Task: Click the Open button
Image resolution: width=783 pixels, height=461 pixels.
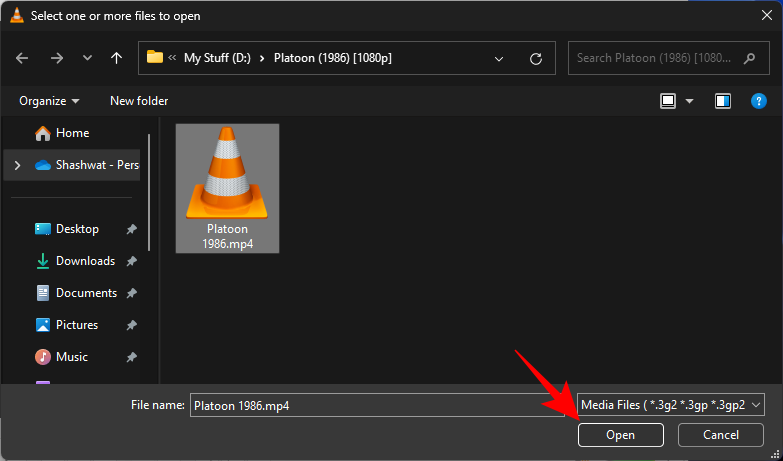Action: pyautogui.click(x=621, y=435)
